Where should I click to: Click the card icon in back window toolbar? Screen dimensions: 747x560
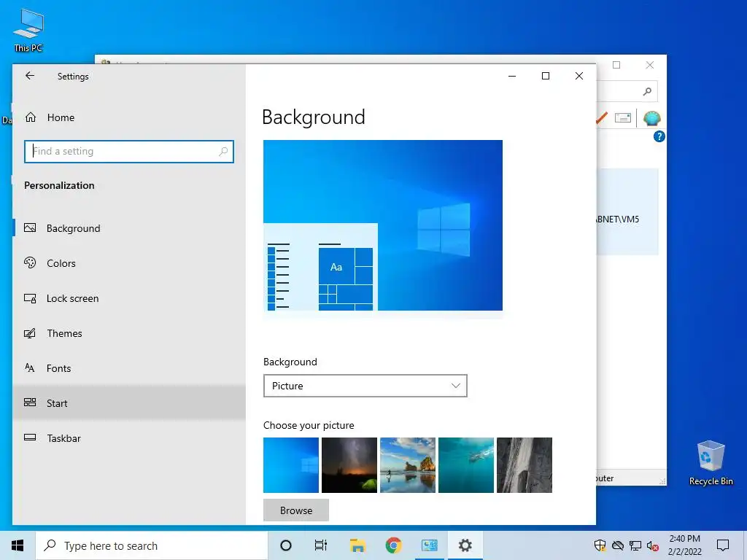pyautogui.click(x=623, y=117)
